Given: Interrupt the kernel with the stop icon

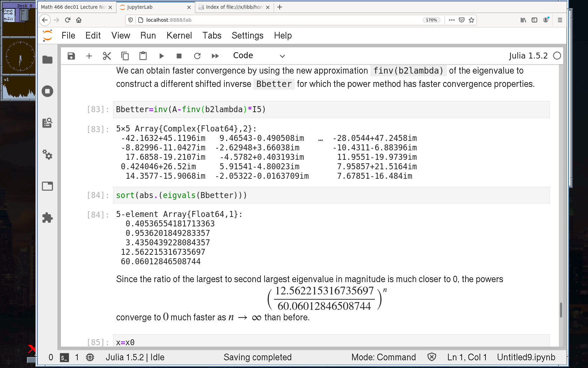Looking at the screenshot, I should tap(179, 56).
